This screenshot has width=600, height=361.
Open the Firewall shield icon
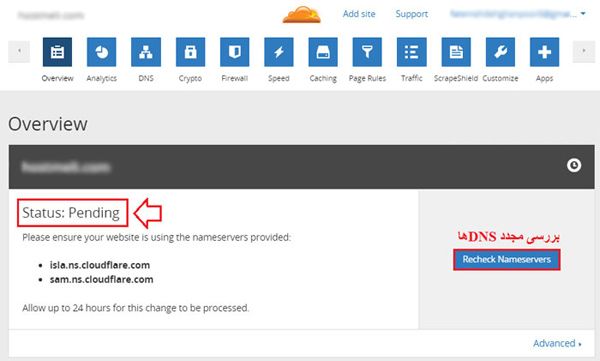click(x=235, y=52)
